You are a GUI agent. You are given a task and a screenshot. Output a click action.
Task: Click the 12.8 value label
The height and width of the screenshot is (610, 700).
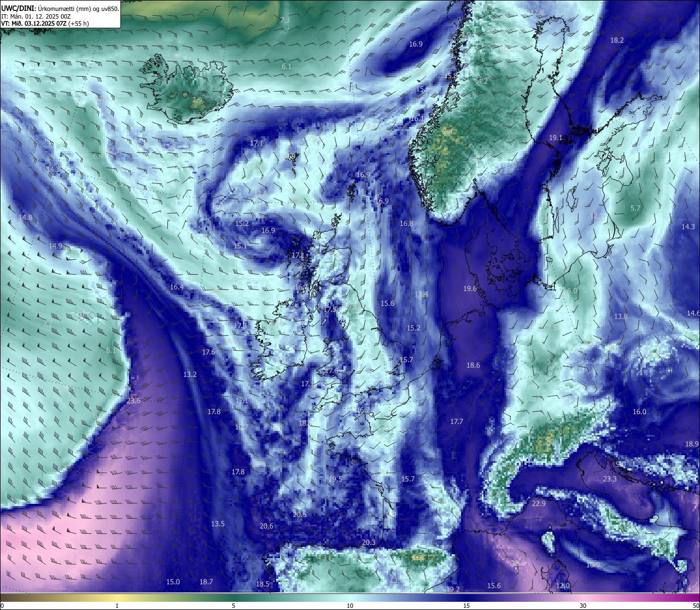[537, 12]
